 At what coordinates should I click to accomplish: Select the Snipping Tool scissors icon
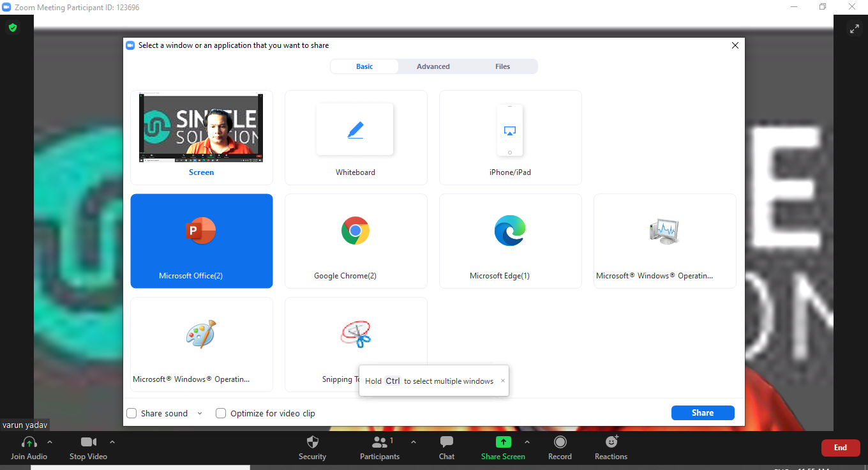tap(355, 334)
